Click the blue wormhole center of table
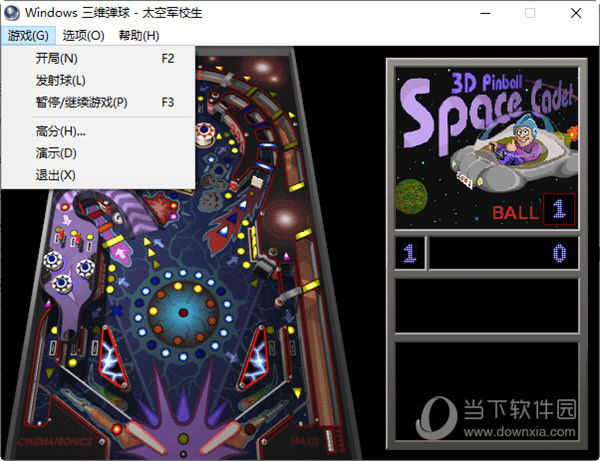The image size is (600, 461). pos(183,313)
